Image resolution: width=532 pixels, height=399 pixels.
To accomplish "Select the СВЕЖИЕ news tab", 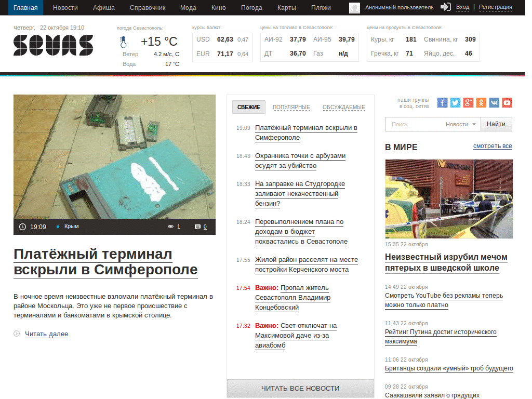I will coord(249,107).
